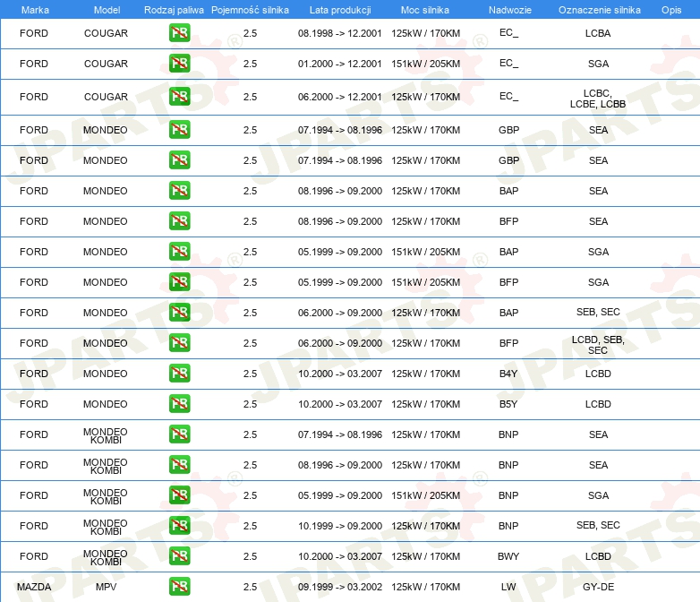Click the Moc silnika column header
The height and width of the screenshot is (602, 700).
pyautogui.click(x=425, y=10)
